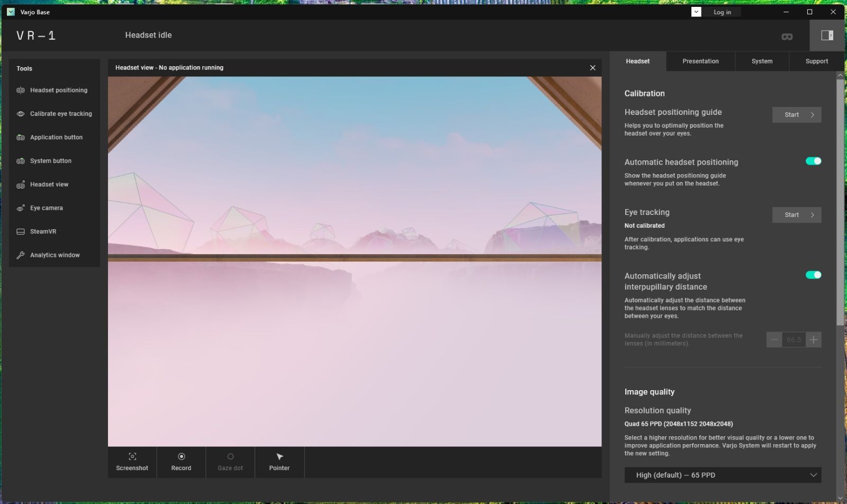Toggle the Gaze dot option
Image resolution: width=847 pixels, height=504 pixels.
coord(230,462)
